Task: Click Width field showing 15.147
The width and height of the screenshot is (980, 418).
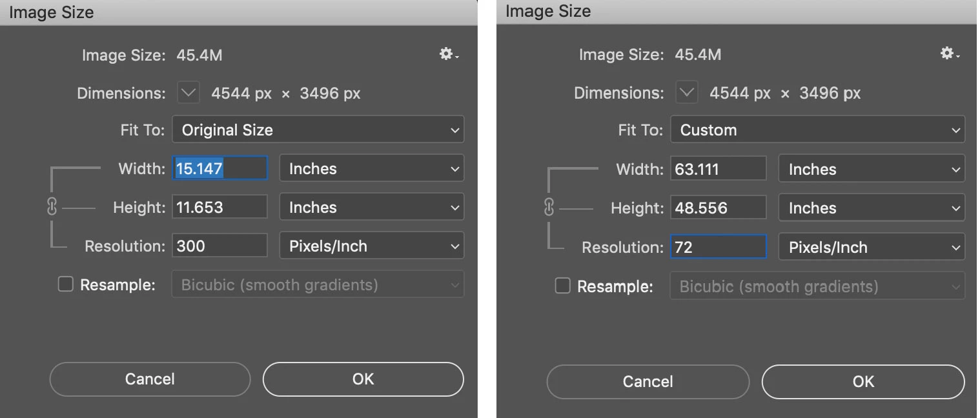Action: tap(219, 169)
